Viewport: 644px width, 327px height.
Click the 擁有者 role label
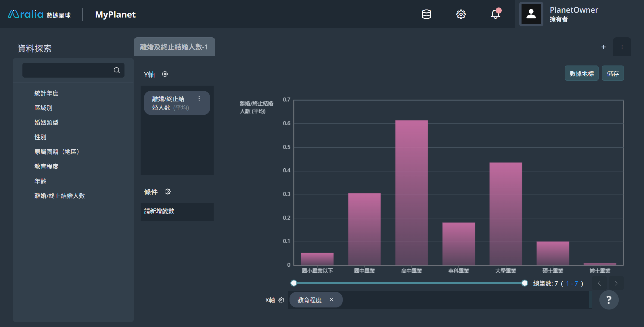559,19
